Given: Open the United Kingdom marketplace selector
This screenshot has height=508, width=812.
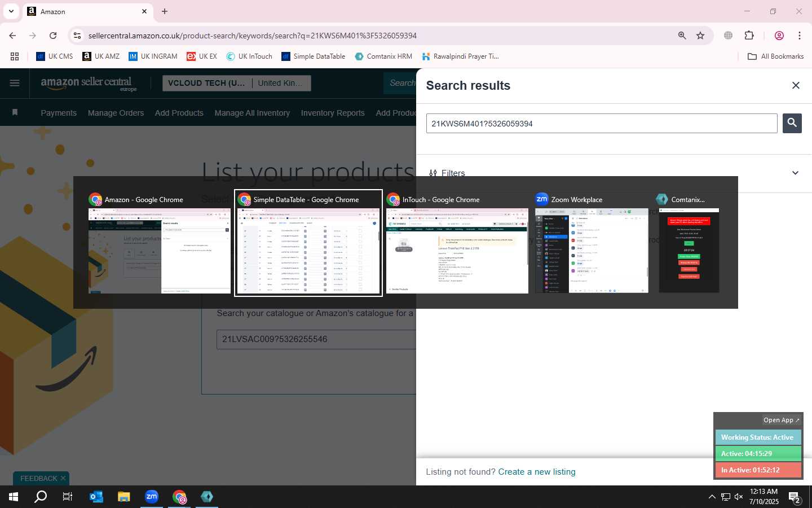Looking at the screenshot, I should point(281,83).
